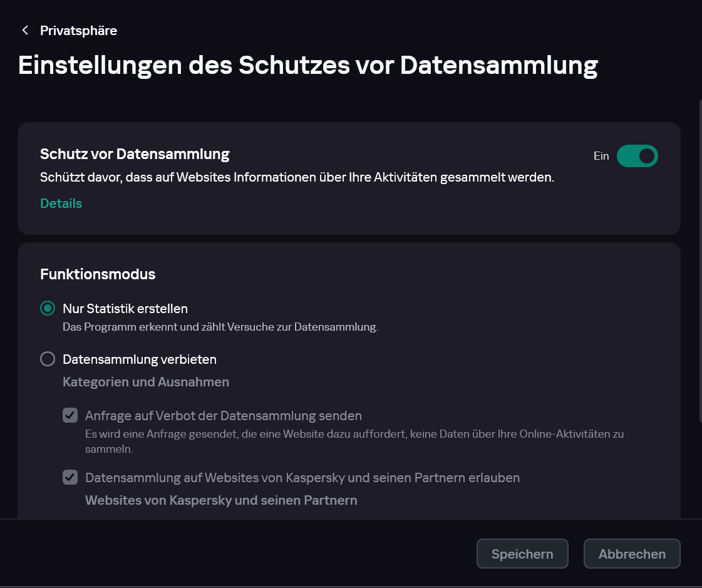This screenshot has width=702, height=588.
Task: Click the Abbrechen button
Action: pyautogui.click(x=631, y=554)
